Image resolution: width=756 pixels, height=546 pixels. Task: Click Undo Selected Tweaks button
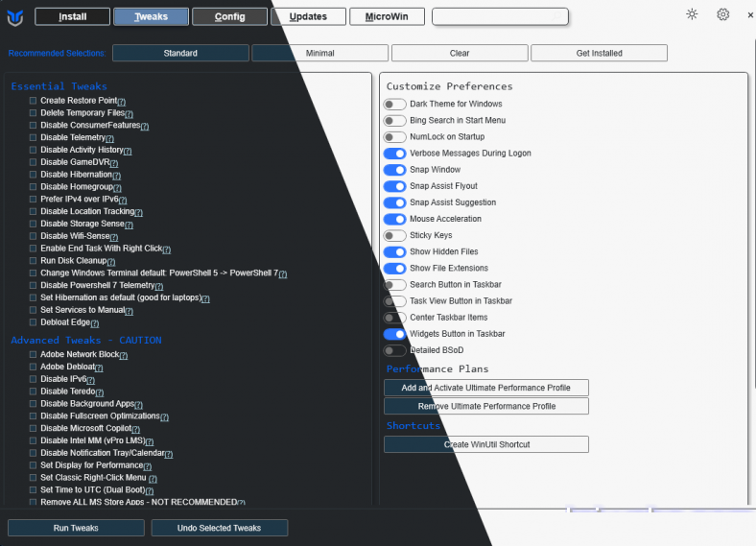coord(220,528)
